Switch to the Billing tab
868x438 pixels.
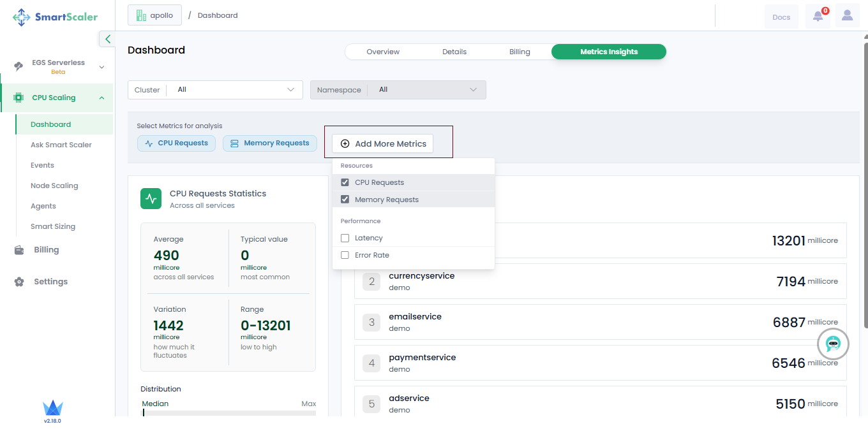click(x=520, y=52)
